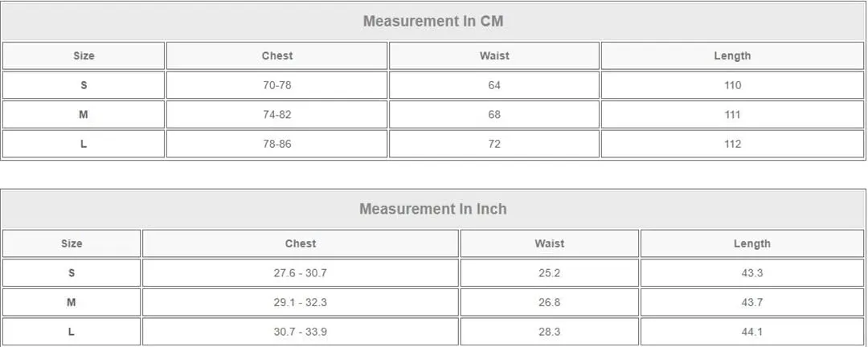Select the 78-86 chest cell
The width and height of the screenshot is (868, 347).
pyautogui.click(x=276, y=144)
